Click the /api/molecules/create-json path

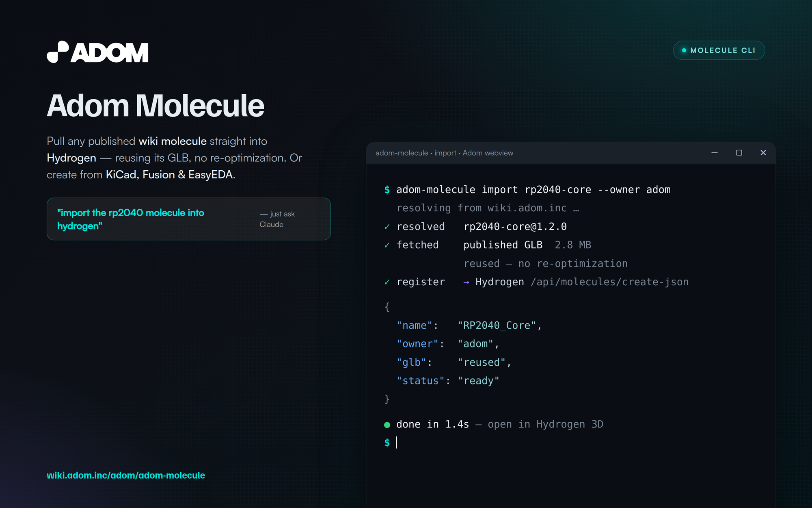(x=609, y=282)
